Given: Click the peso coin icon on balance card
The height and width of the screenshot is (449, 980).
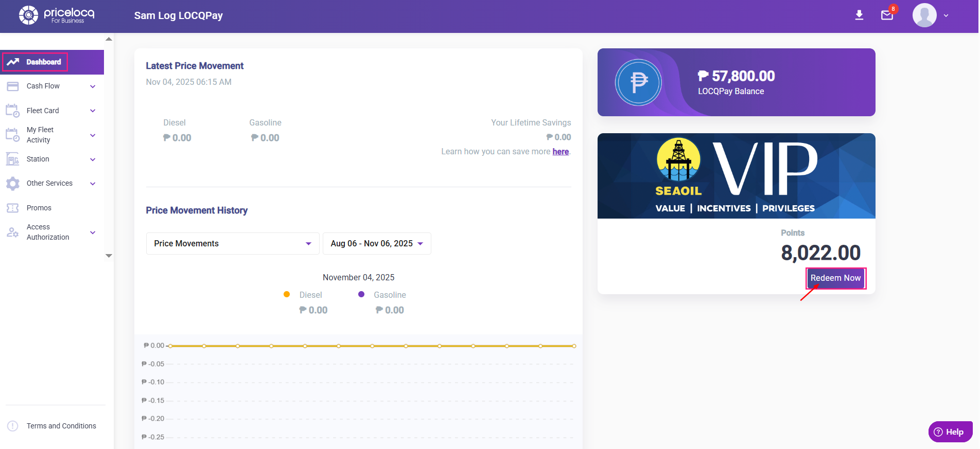Looking at the screenshot, I should (638, 82).
